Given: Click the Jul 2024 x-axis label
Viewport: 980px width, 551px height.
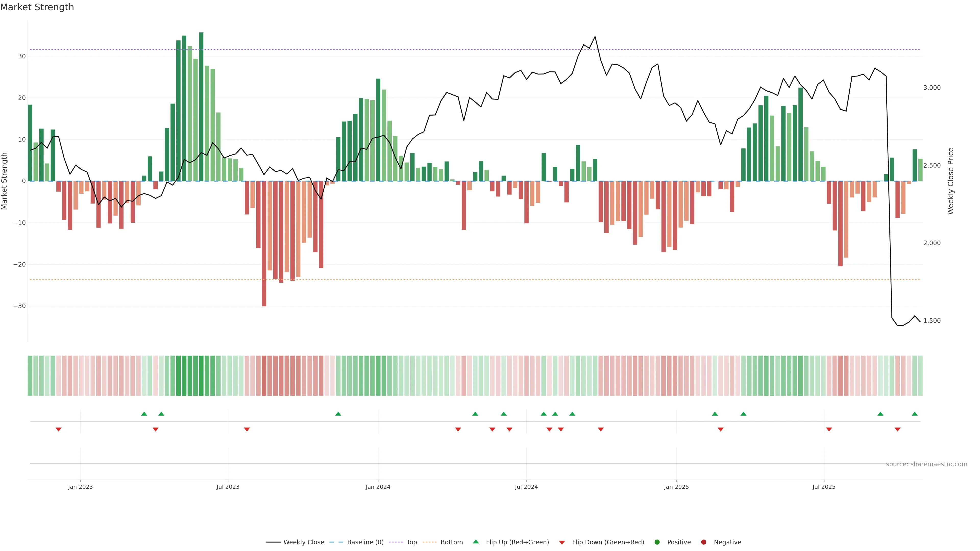Looking at the screenshot, I should (x=526, y=487).
